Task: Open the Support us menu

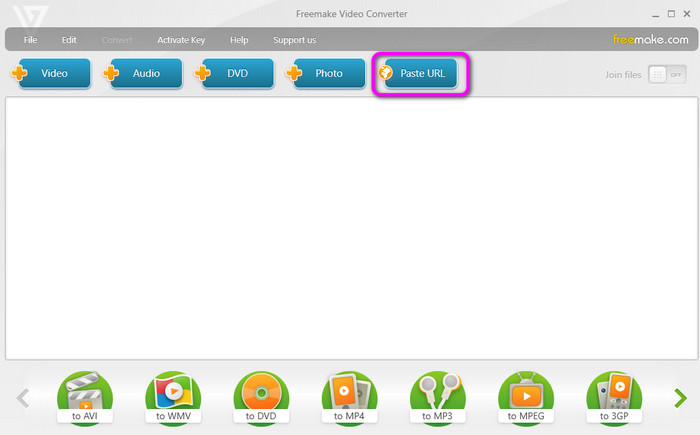Action: tap(295, 40)
